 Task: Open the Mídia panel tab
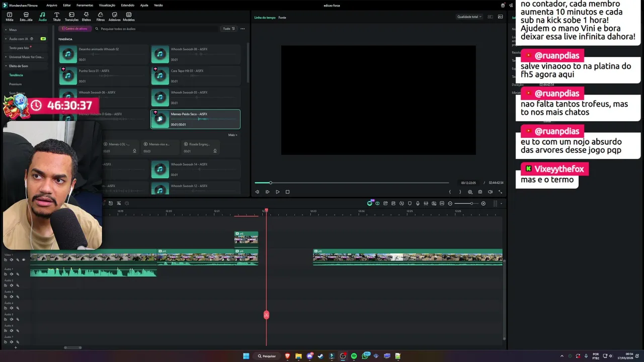[x=9, y=17]
